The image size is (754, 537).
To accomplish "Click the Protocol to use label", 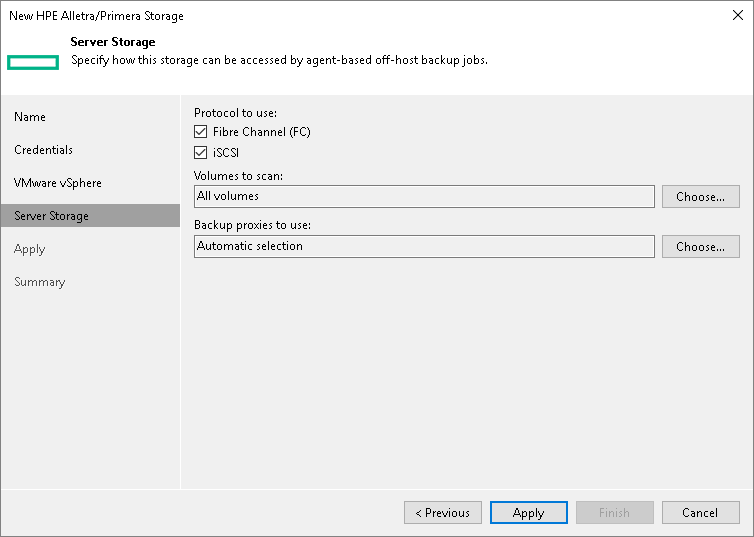I will (x=236, y=113).
